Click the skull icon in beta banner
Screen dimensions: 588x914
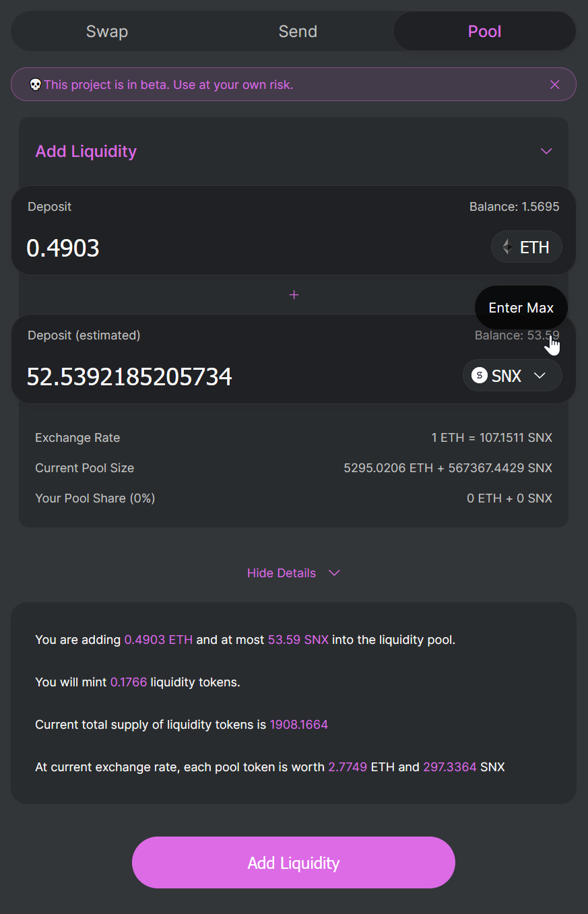(x=36, y=85)
